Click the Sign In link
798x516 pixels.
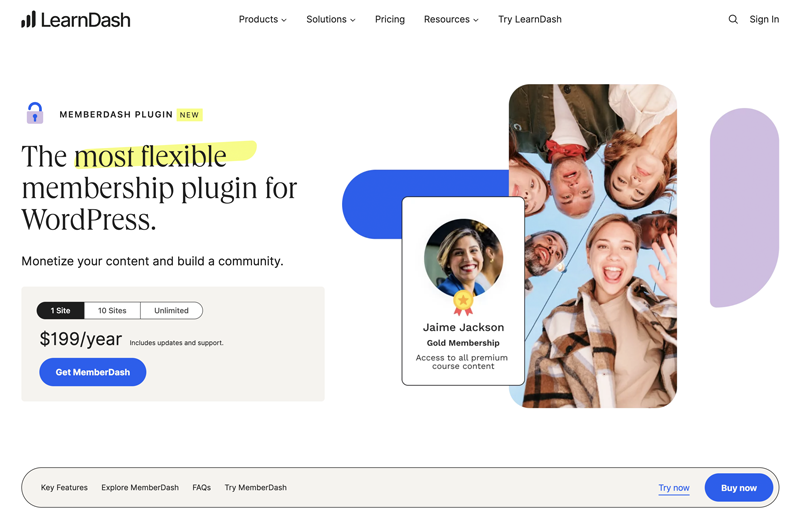764,19
